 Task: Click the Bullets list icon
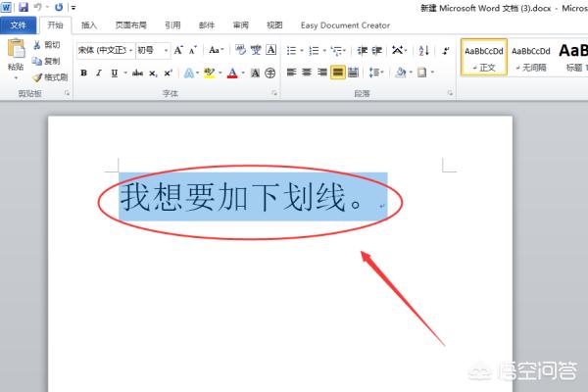tap(292, 50)
